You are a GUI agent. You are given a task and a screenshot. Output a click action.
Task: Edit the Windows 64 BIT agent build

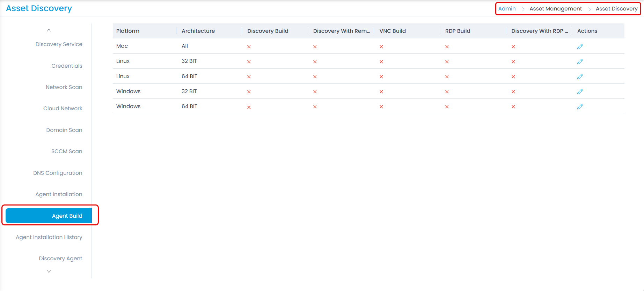coord(580,106)
